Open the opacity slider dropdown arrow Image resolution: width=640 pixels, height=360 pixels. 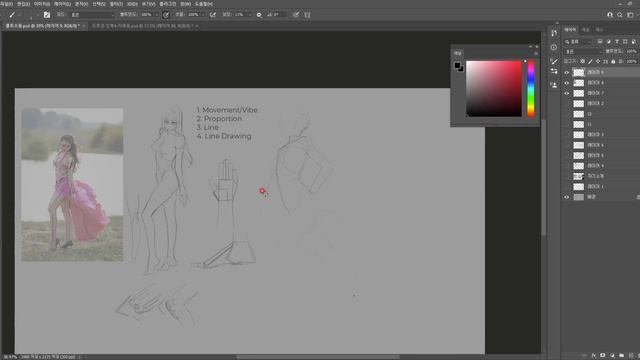[157, 15]
